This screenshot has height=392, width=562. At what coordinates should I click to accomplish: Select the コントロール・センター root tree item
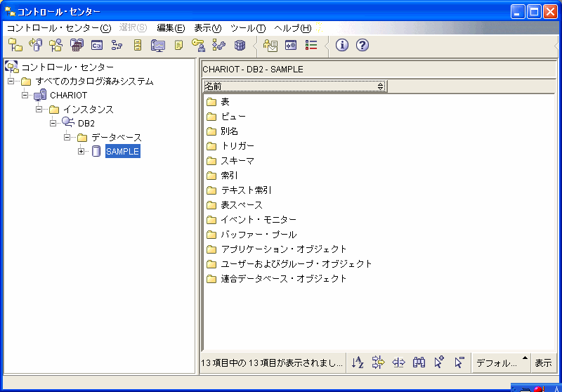[x=67, y=67]
